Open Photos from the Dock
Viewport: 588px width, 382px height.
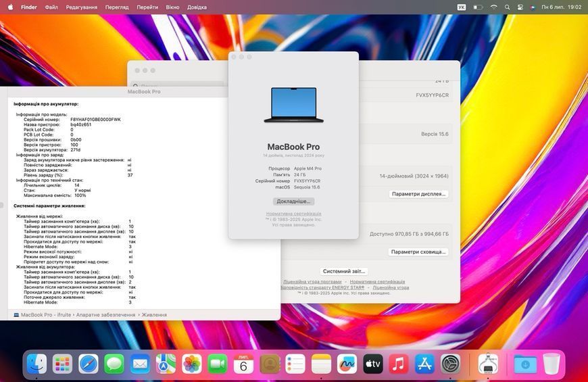(x=192, y=364)
